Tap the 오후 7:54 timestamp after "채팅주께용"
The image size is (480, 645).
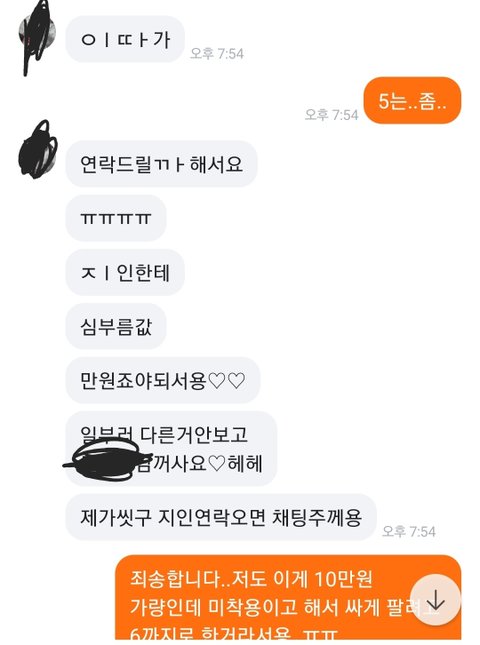pos(408,531)
